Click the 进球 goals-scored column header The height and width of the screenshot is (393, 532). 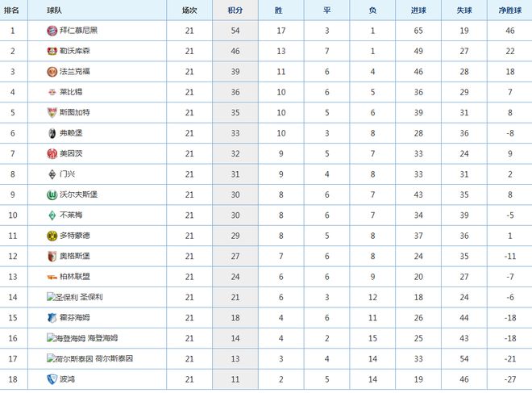(418, 10)
